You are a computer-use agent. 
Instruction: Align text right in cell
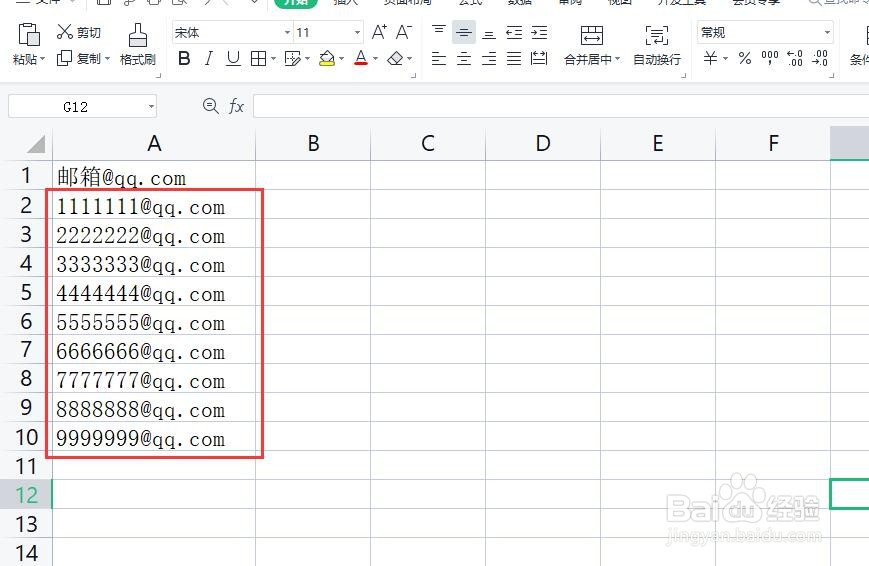(489, 58)
